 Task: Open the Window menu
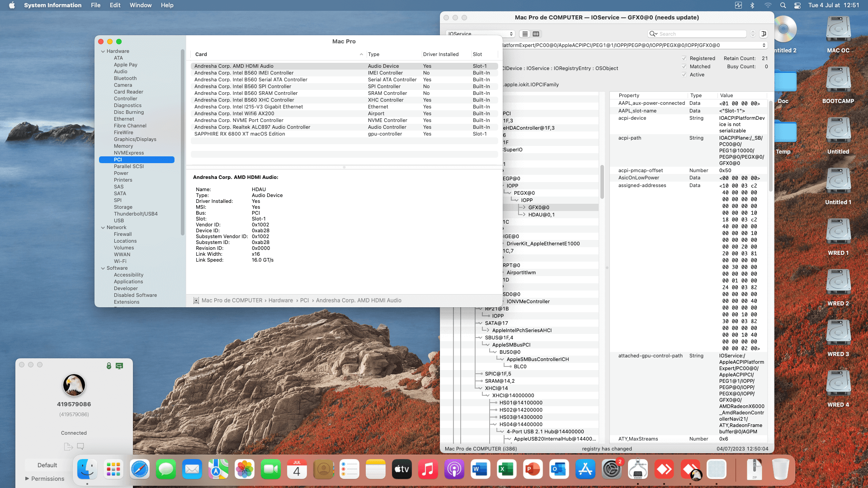point(141,5)
